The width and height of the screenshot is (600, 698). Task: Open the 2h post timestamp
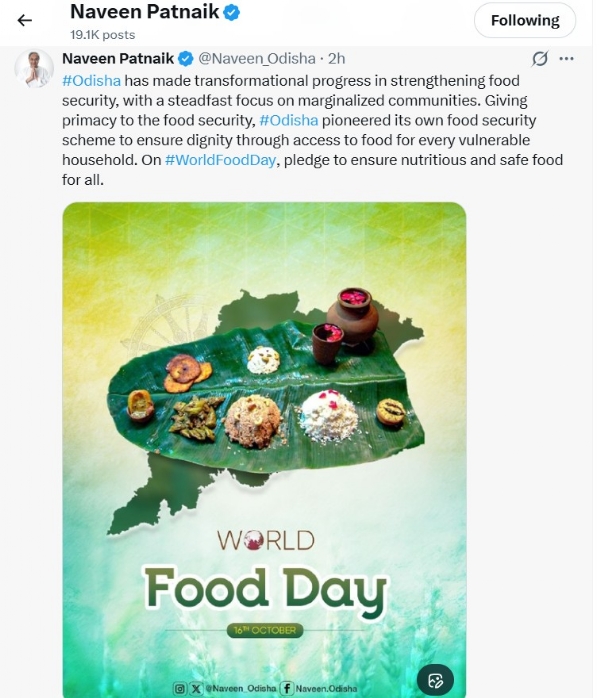336,58
